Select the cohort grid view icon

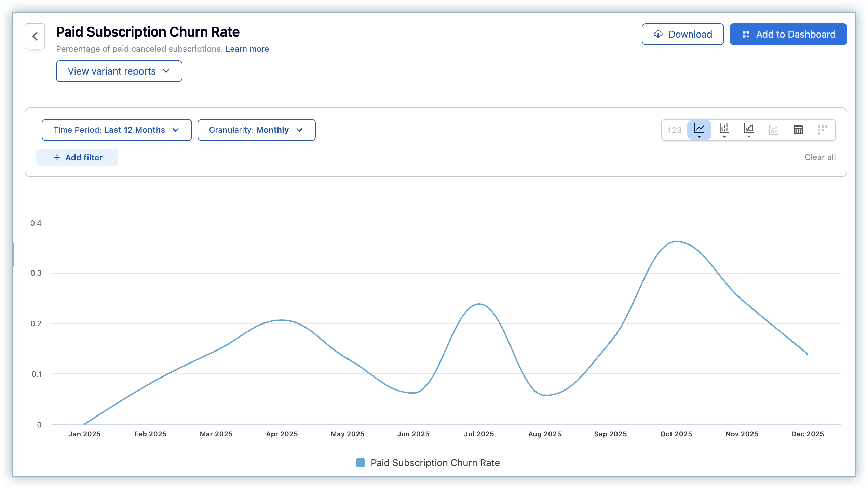822,130
